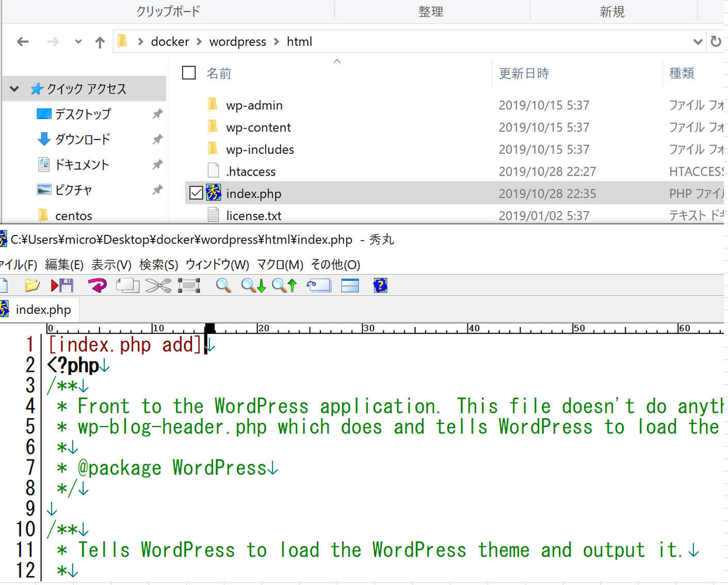The image size is (728, 585).
Task: Select the index.php file row
Action: [x=454, y=193]
